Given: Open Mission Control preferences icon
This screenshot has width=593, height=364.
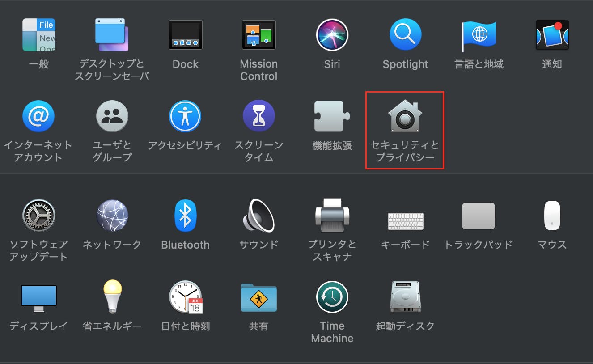Looking at the screenshot, I should tap(259, 35).
